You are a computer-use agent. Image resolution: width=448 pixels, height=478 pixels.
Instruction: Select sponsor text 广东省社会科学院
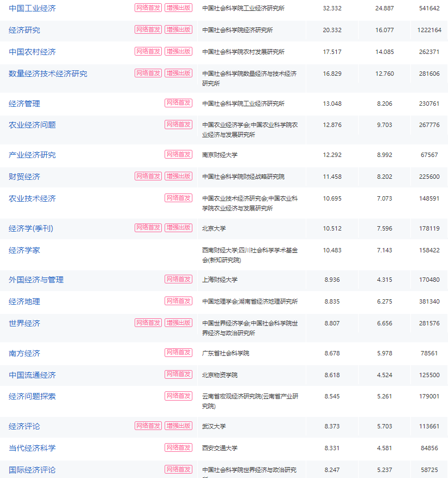click(x=226, y=353)
